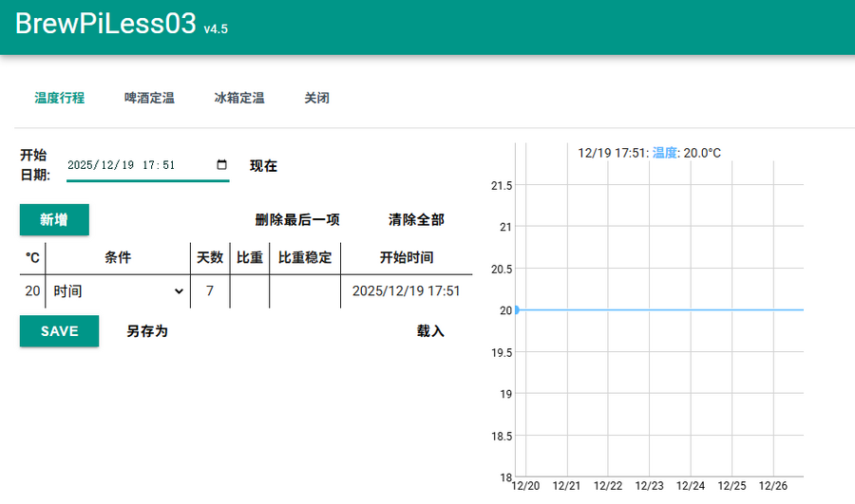The height and width of the screenshot is (504, 855).
Task: Edit the 20 temperature cell
Action: click(x=32, y=291)
